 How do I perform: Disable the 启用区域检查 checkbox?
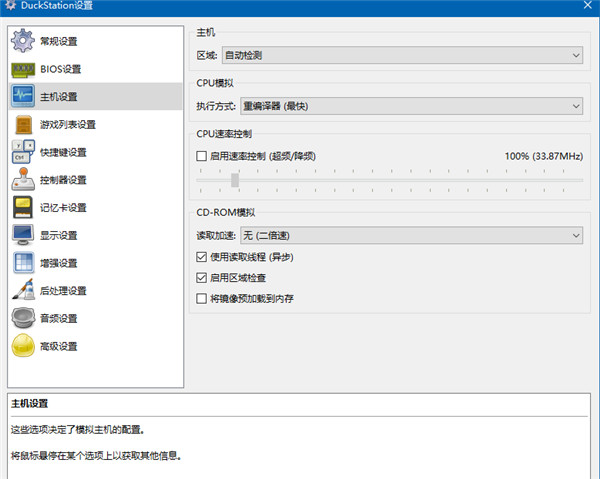202,277
